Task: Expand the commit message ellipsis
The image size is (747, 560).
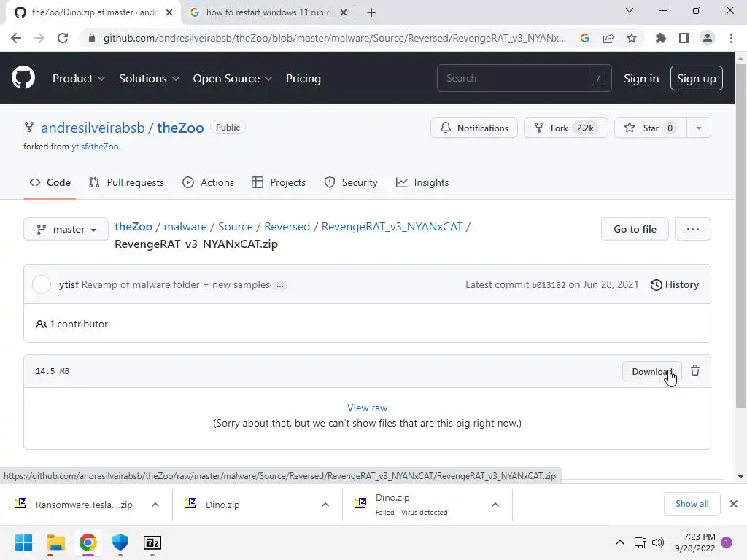Action: (x=280, y=286)
